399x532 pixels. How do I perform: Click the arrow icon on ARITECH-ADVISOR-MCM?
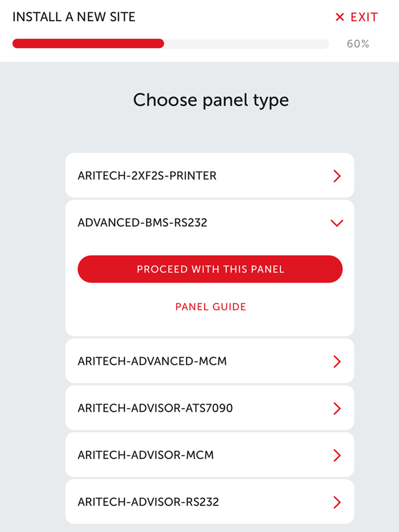click(337, 455)
